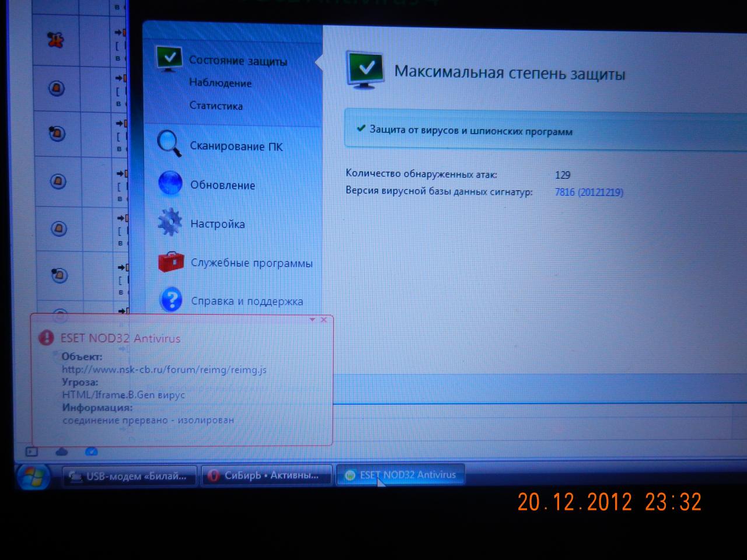Click the Opera cloud icon in browser status bar
This screenshot has width=747, height=560.
pos(61,452)
